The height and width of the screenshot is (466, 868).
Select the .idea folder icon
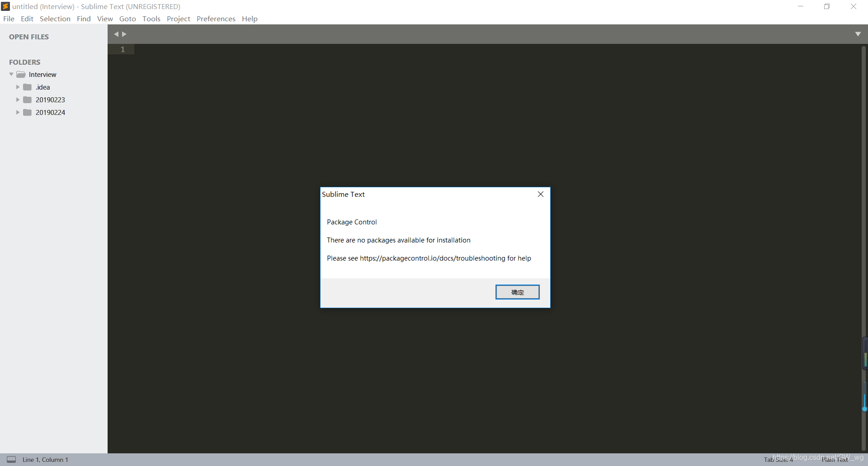click(28, 87)
